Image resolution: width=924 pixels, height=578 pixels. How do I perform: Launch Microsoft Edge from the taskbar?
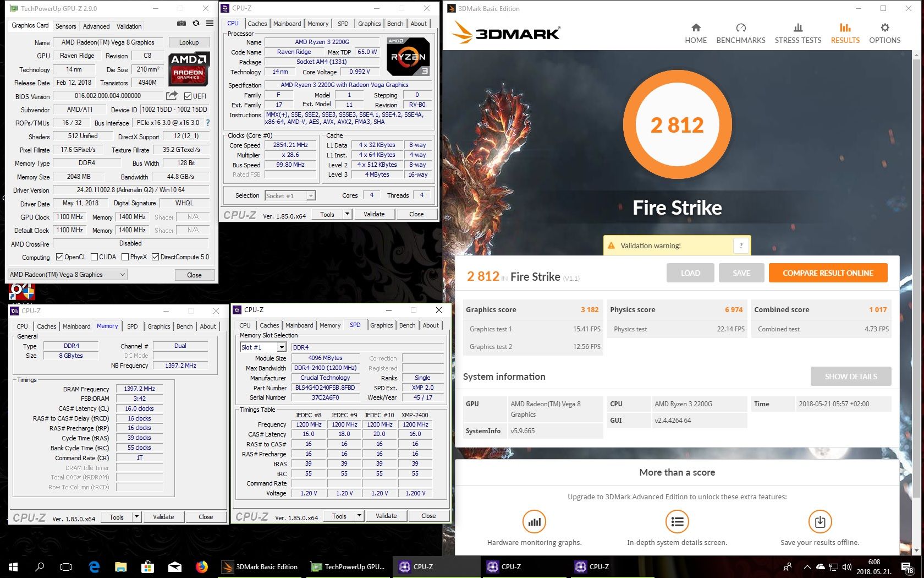(x=94, y=566)
